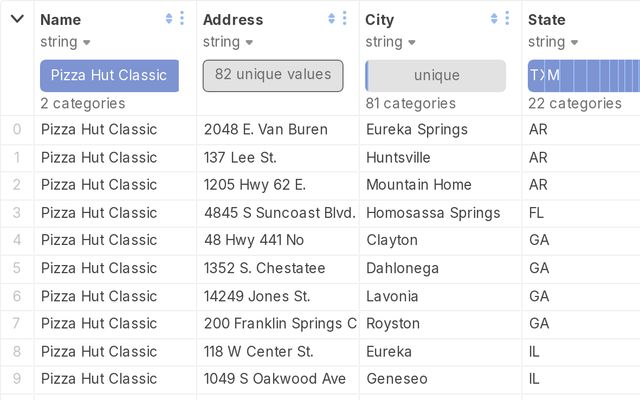Open the Name column string type dropdown
The width and height of the screenshot is (640, 400).
66,42
